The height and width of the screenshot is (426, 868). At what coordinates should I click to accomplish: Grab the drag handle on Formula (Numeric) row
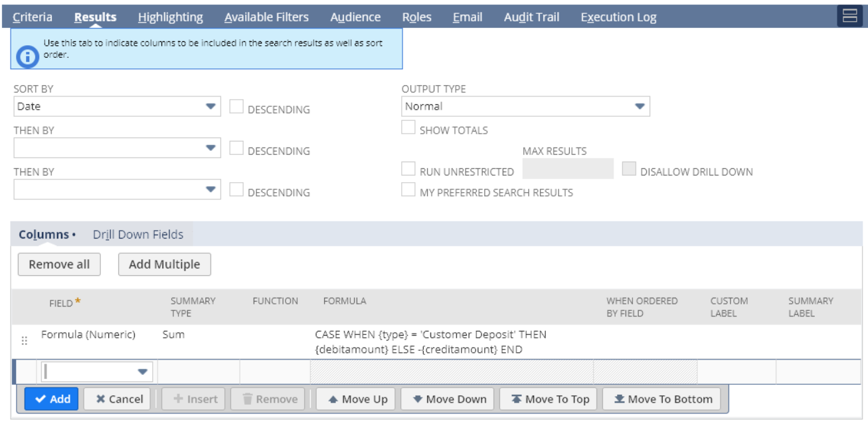(25, 341)
